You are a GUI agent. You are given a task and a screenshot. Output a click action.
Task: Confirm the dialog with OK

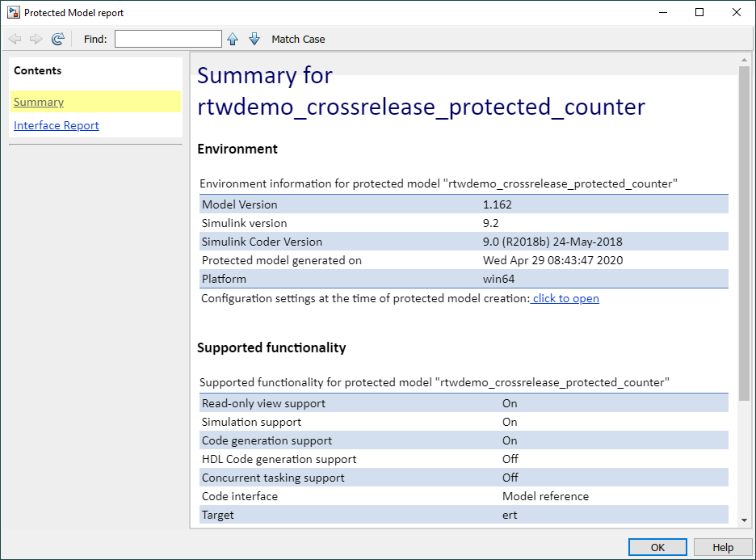click(x=657, y=547)
